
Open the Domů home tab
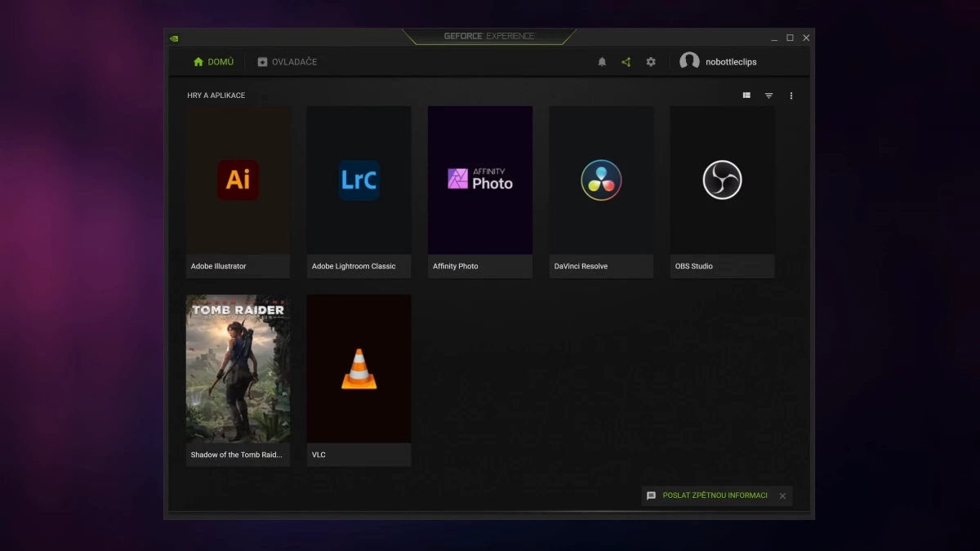coord(213,62)
